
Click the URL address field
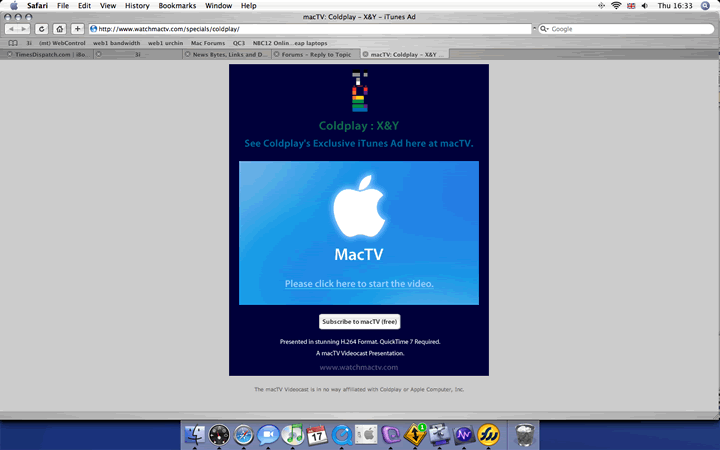pyautogui.click(x=310, y=29)
